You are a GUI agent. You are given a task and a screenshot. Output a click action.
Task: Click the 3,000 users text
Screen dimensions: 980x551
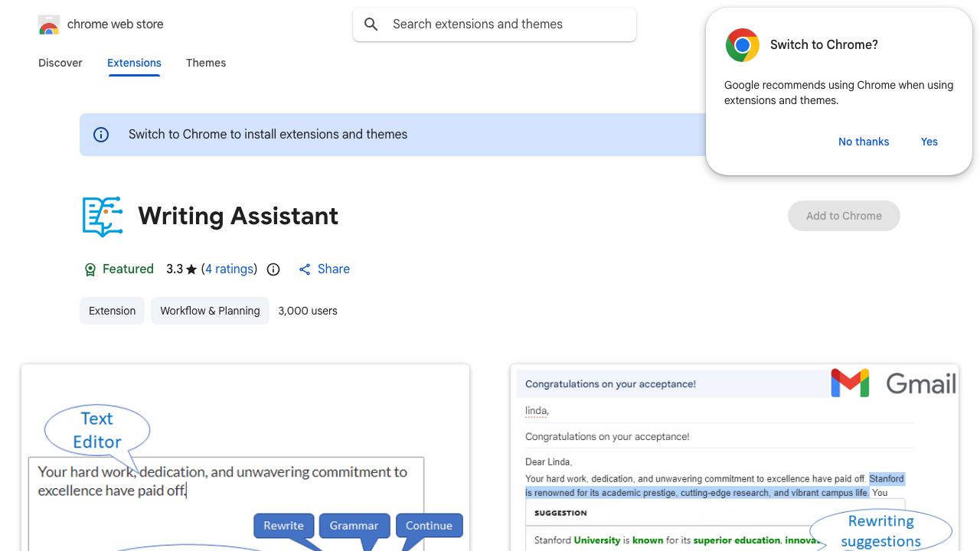(308, 311)
